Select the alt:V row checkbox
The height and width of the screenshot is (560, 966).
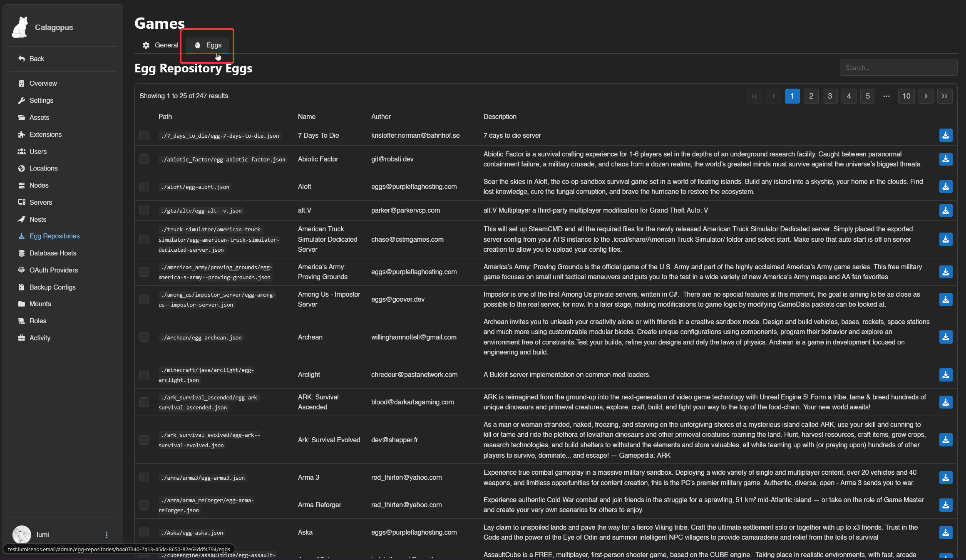coord(144,211)
